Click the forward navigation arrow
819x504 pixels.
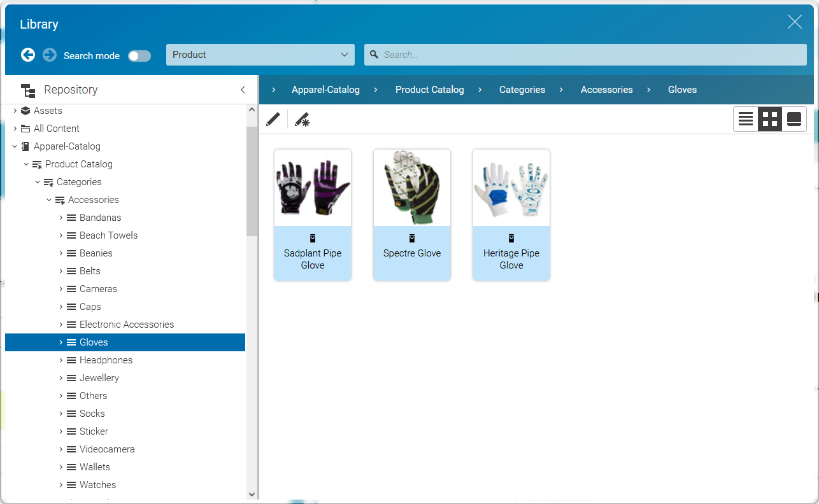49,55
